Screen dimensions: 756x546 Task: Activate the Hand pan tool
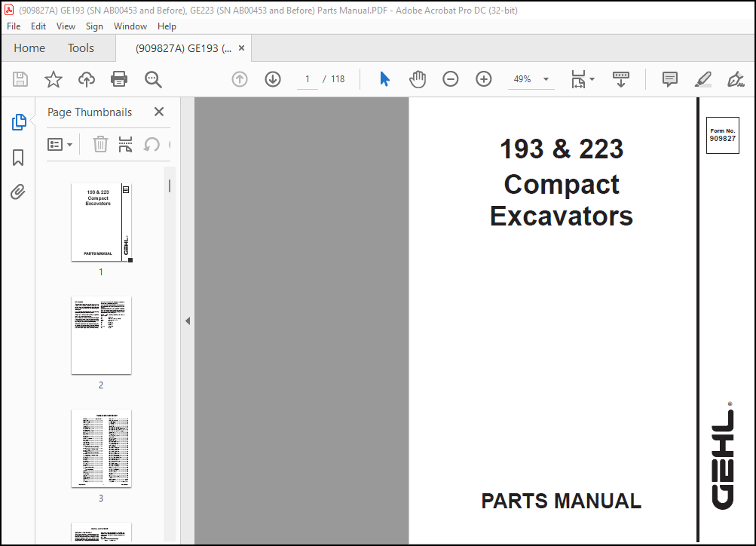[x=418, y=79]
